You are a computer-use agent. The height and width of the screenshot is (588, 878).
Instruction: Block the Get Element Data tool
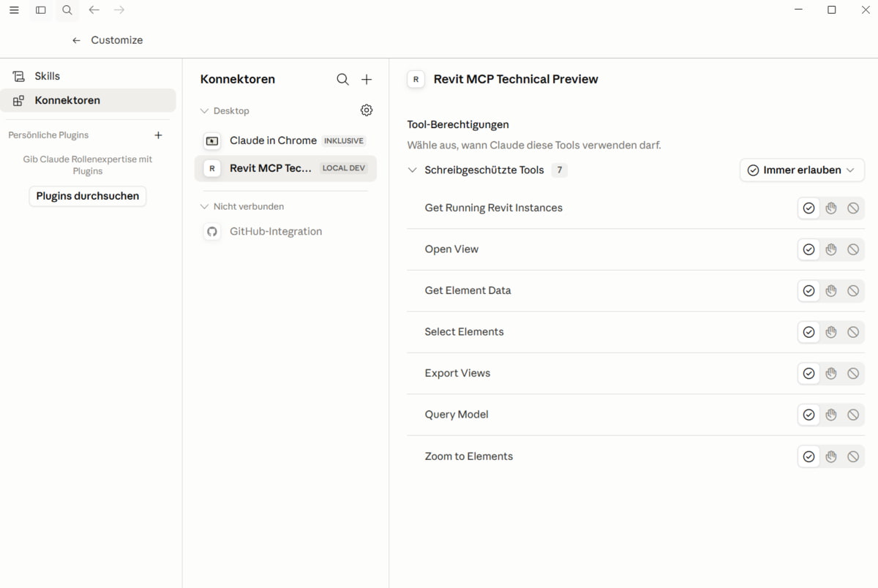853,291
